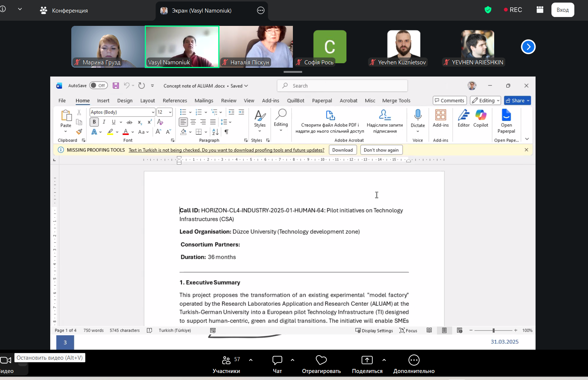The image size is (588, 380).
Task: Click the Don't show again button
Action: click(381, 150)
